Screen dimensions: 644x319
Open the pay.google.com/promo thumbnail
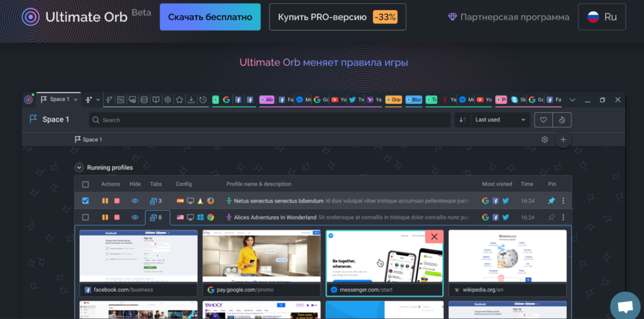(x=261, y=263)
